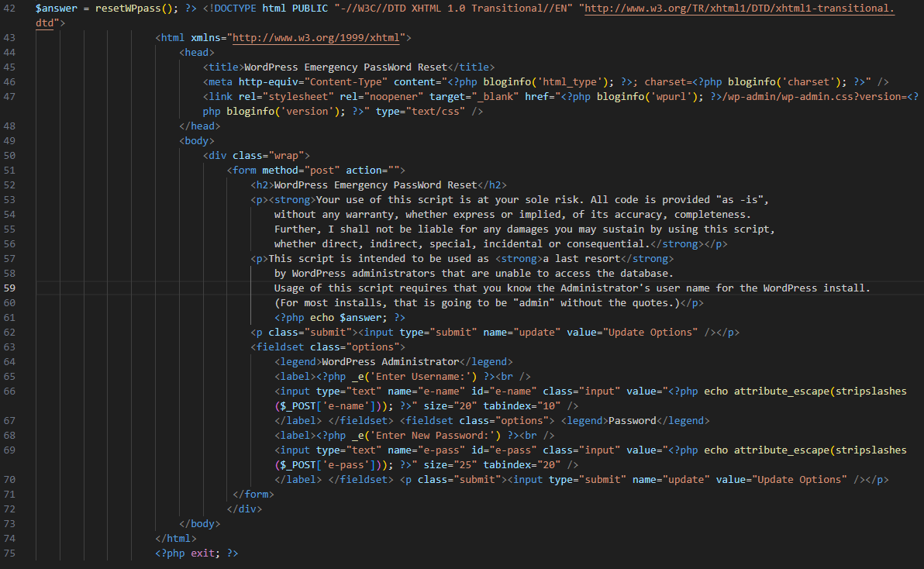Click the text 'Your use of this script'

[384, 200]
